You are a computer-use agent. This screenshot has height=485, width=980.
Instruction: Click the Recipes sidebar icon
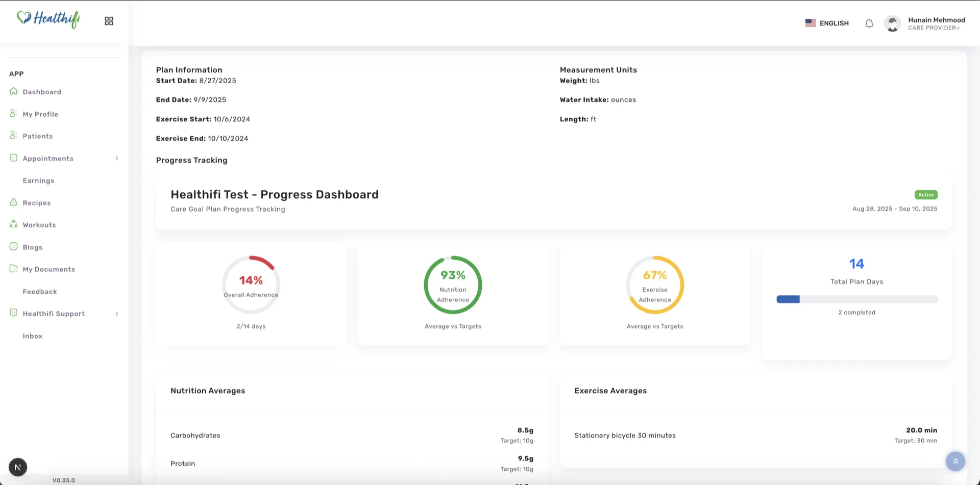pos(14,202)
